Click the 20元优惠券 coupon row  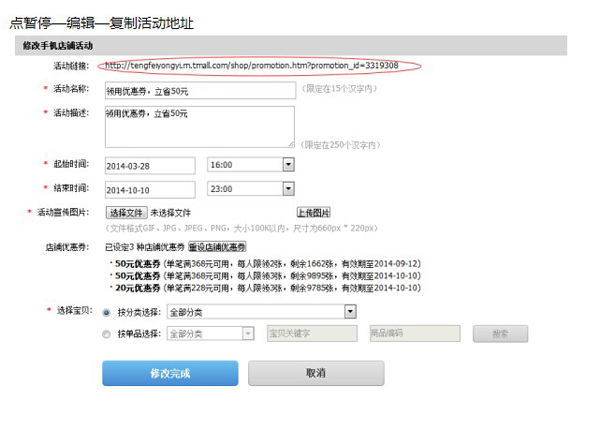[266, 288]
